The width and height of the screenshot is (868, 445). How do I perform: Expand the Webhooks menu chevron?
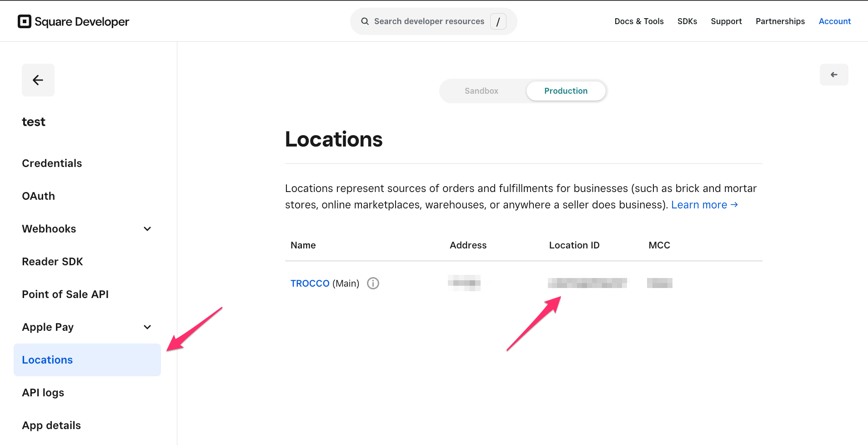coord(147,229)
